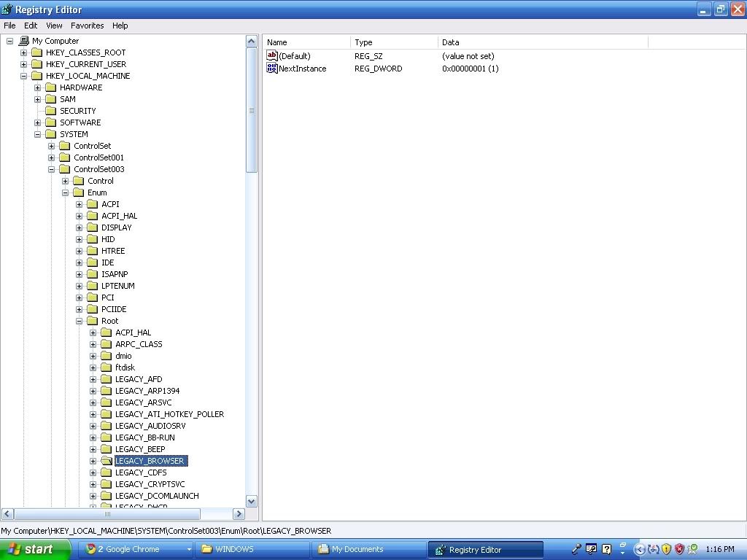This screenshot has height=560, width=747.
Task: Expand the SAM key
Action: [38, 99]
